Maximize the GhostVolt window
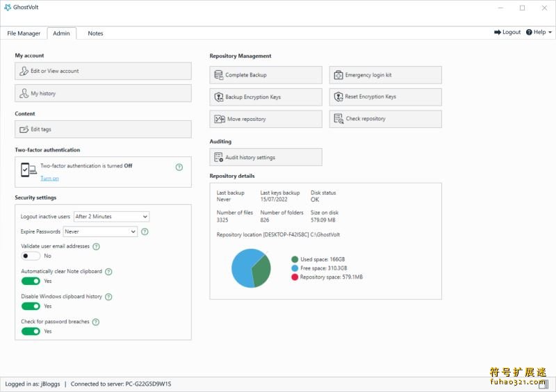The width and height of the screenshot is (556, 392). click(523, 8)
